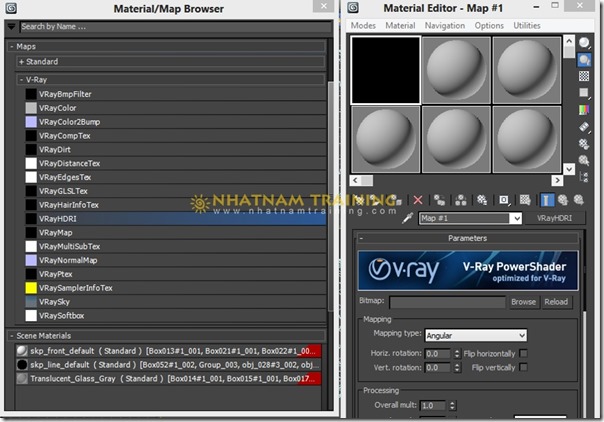Select VRayHDRI in the maps list
The image size is (604, 422).
(176, 219)
